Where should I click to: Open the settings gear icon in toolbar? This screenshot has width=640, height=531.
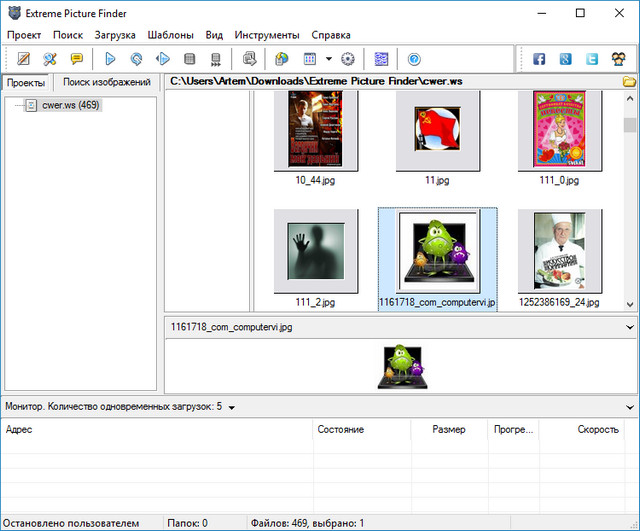coord(348,59)
